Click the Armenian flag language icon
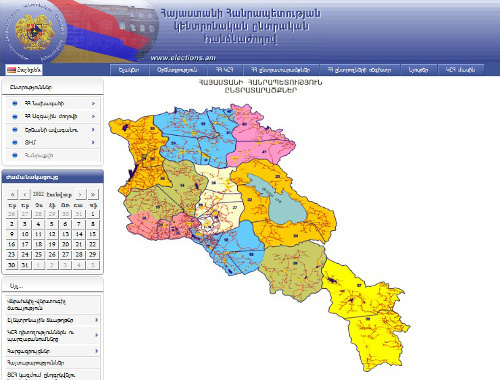500x380 pixels. click(11, 70)
